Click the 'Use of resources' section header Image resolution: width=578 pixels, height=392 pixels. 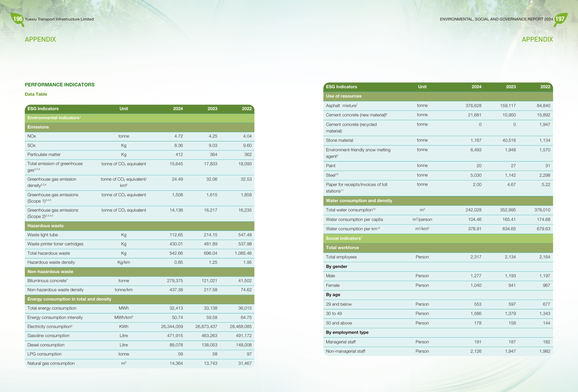click(438, 96)
